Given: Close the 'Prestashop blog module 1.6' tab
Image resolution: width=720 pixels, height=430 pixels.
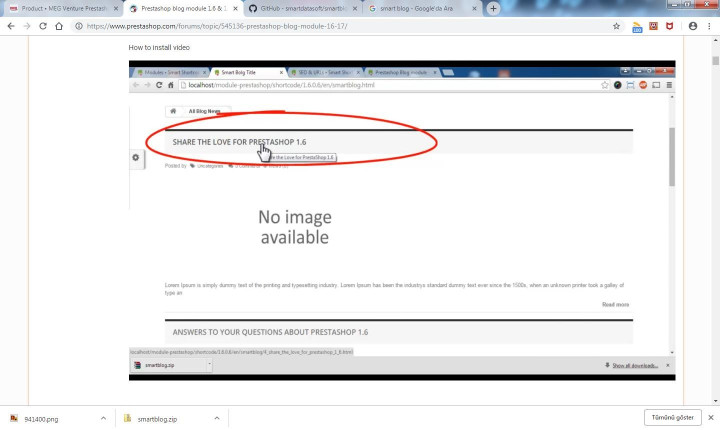Looking at the screenshot, I should (235, 8).
